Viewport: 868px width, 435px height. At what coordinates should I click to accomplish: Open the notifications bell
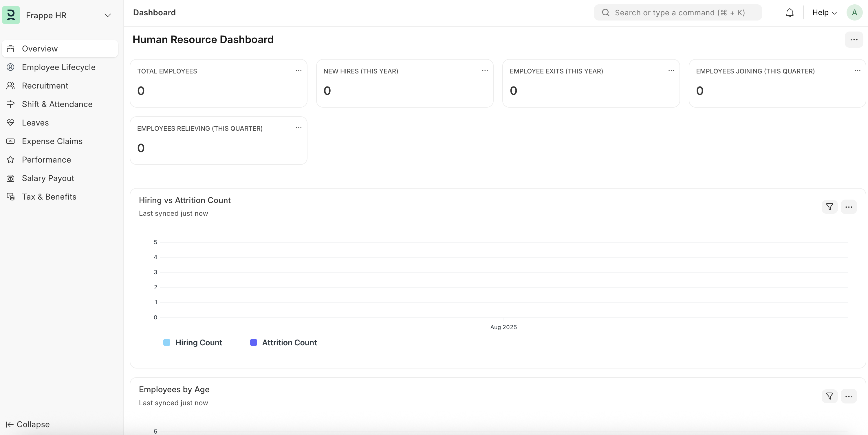coord(790,12)
